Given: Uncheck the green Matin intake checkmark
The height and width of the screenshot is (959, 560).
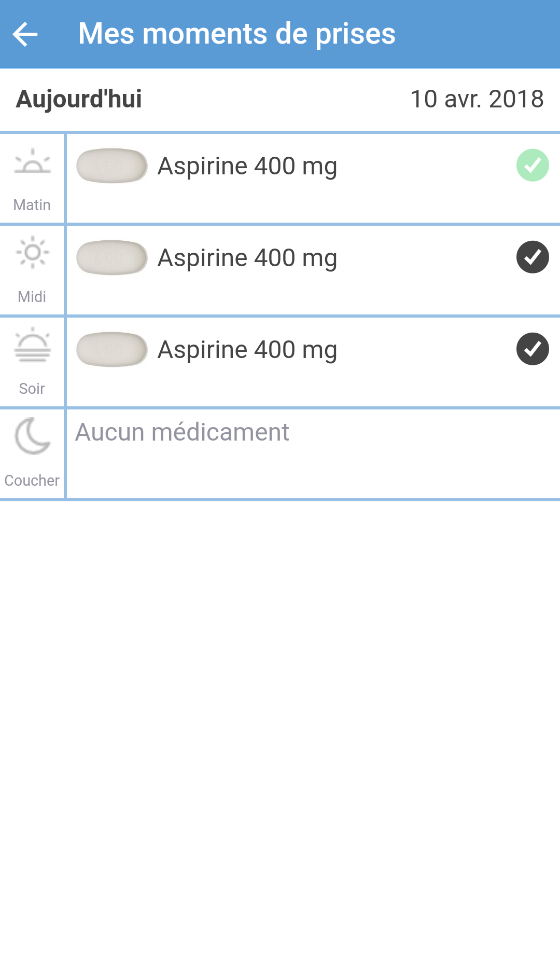Looking at the screenshot, I should (x=533, y=166).
